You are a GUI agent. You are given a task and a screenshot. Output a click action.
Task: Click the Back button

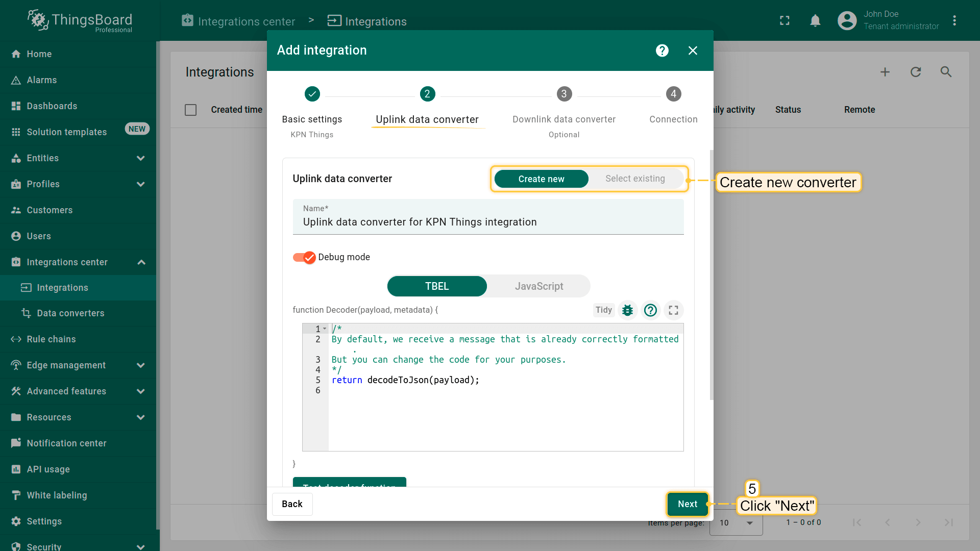[292, 504]
